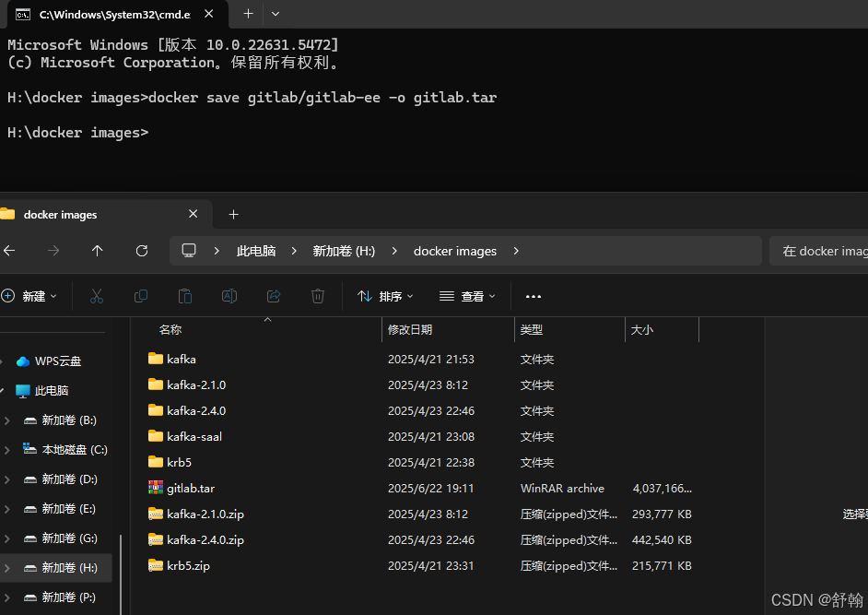Refresh the current folder view
This screenshot has width=868, height=615.
[141, 250]
